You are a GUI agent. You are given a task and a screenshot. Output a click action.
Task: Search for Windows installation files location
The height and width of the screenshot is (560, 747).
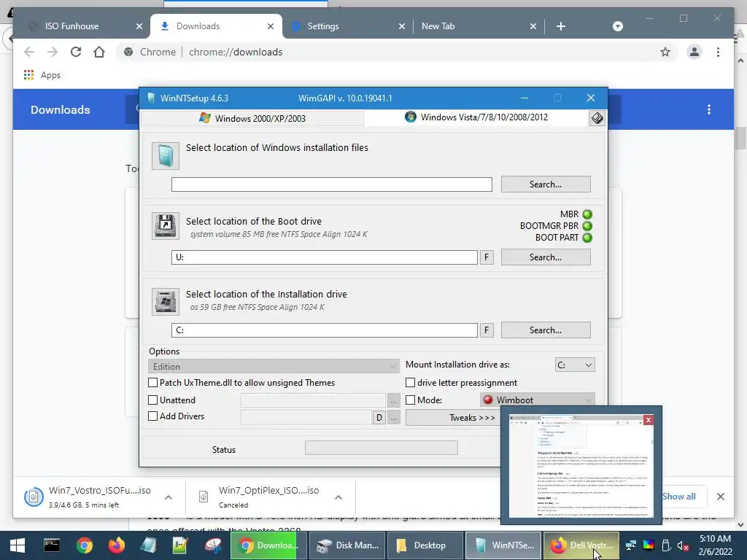pos(546,184)
